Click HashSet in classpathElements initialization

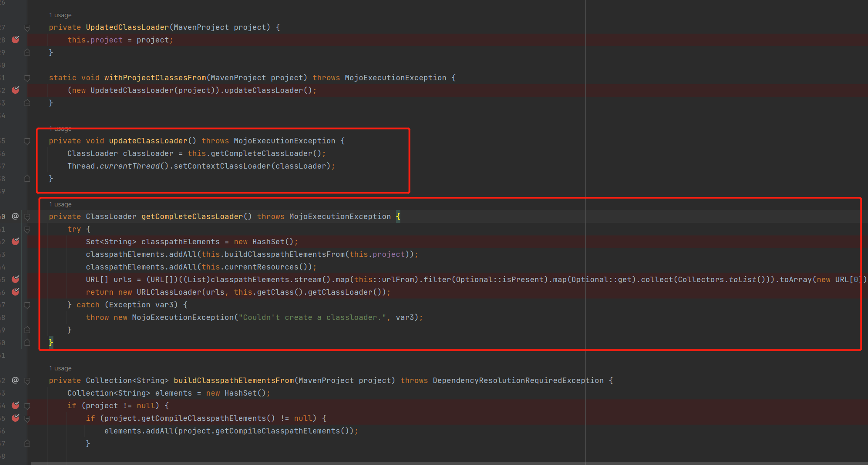268,242
